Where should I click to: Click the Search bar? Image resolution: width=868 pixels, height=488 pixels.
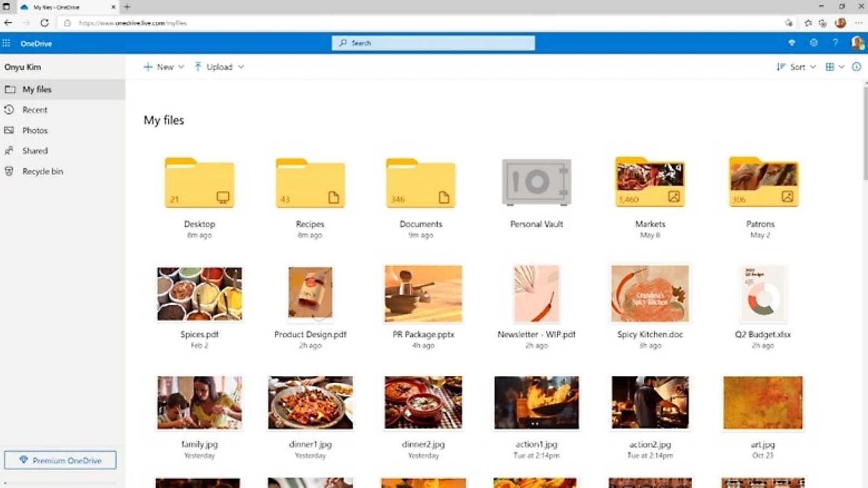pyautogui.click(x=432, y=43)
